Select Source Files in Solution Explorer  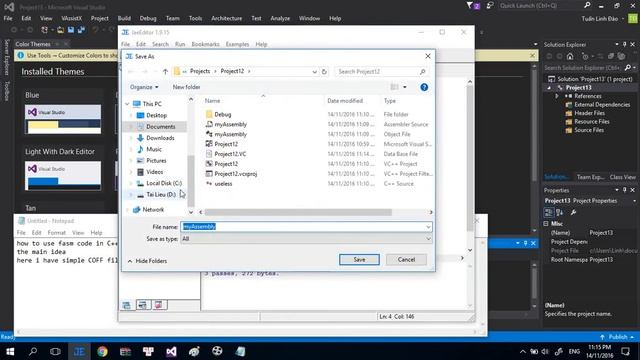pyautogui.click(x=589, y=130)
